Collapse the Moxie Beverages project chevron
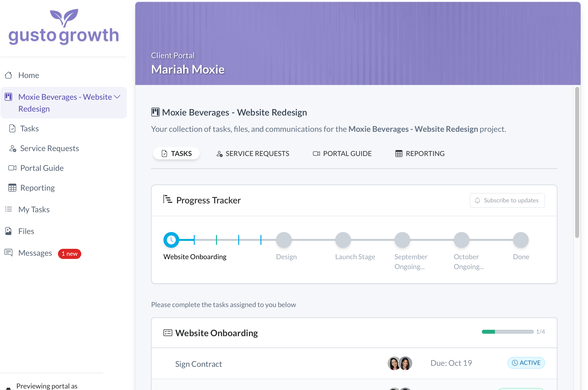 [117, 97]
